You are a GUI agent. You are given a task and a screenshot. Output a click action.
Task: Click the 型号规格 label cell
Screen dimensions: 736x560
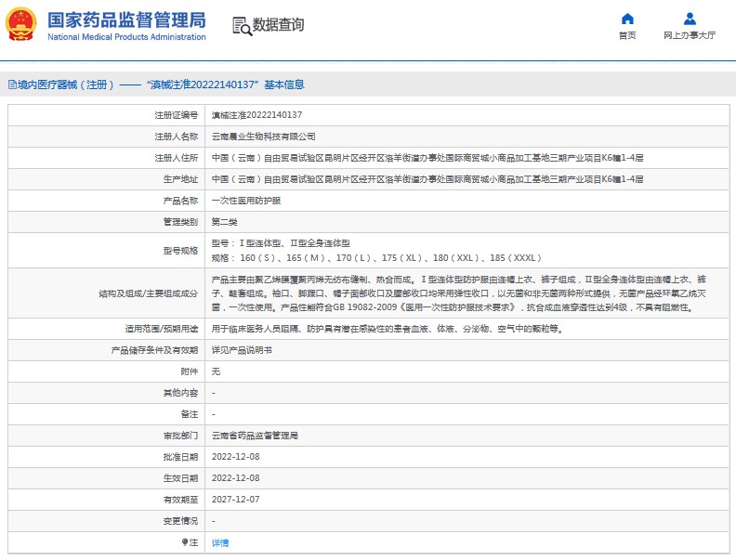[107, 251]
